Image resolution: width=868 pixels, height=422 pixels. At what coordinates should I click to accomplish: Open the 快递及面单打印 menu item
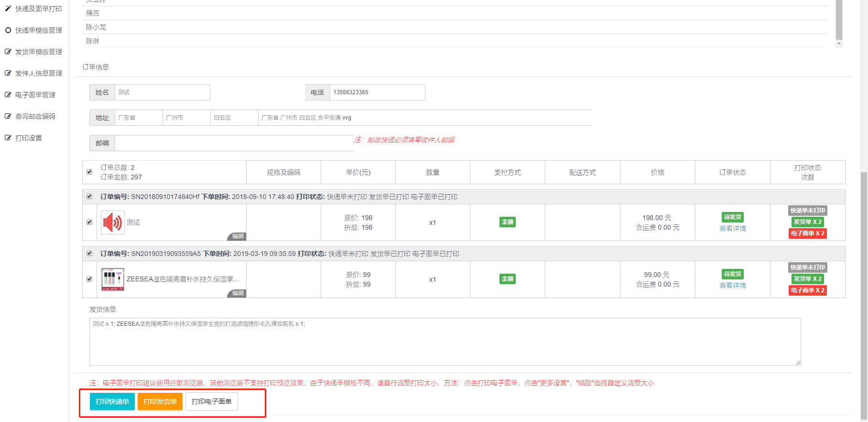point(39,9)
